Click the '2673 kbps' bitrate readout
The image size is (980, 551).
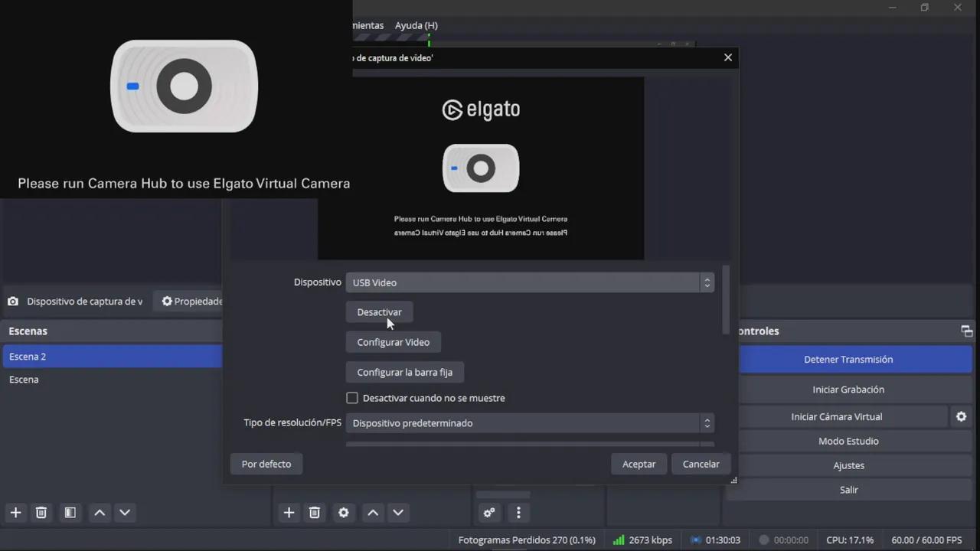tap(650, 540)
